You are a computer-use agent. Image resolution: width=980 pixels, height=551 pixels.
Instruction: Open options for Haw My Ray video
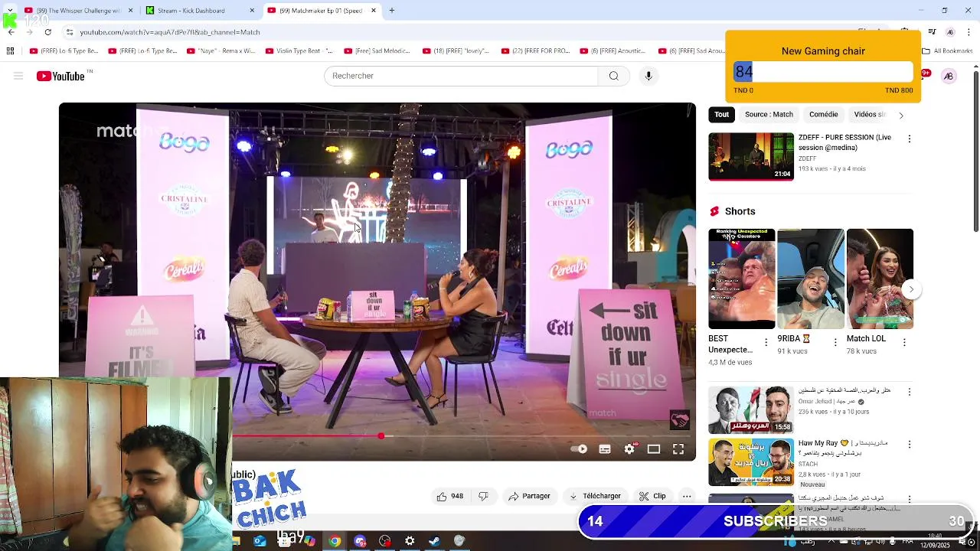(x=909, y=445)
